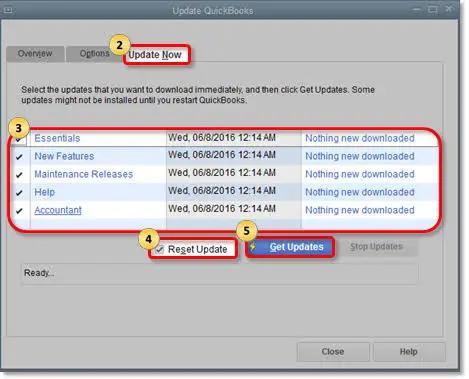Minimize the Update QuickBooks window
The height and width of the screenshot is (379, 469).
click(x=416, y=10)
